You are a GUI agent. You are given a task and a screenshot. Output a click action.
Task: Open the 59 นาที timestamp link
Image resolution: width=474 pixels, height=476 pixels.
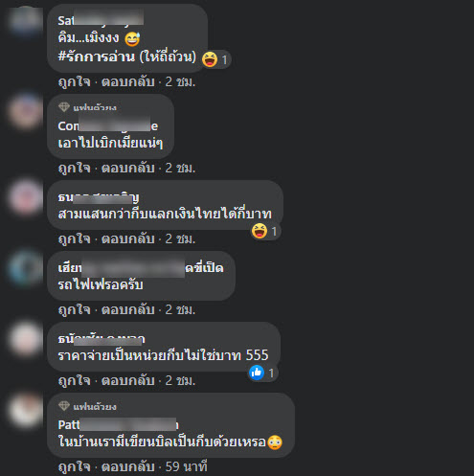click(x=187, y=466)
